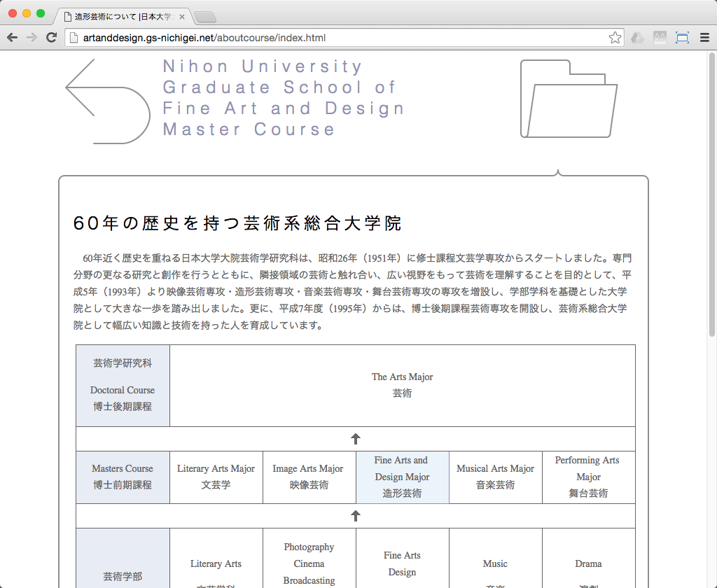Screen dimensions: 717x588
Task: Click the Image Arts Major 映像芸術 cell
Action: pos(309,477)
